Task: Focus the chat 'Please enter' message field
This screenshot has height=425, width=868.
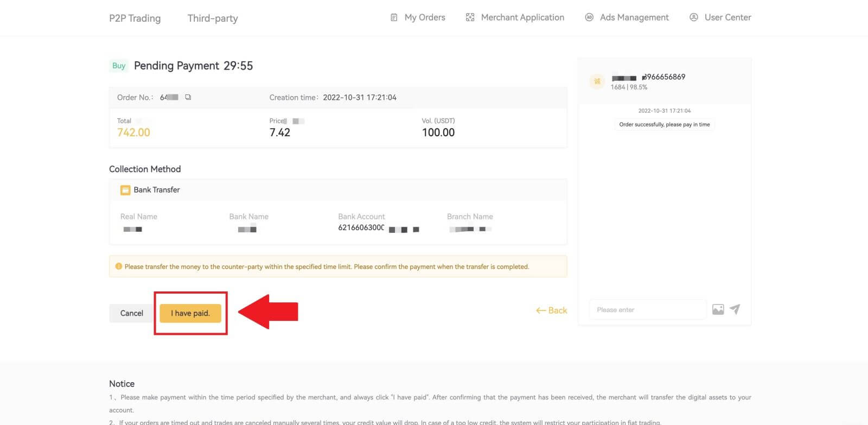Action: tap(648, 309)
